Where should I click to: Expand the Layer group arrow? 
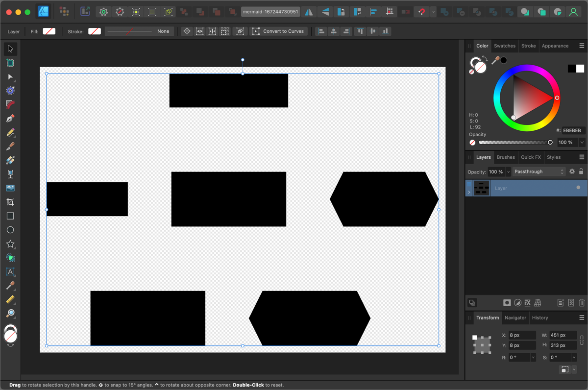pyautogui.click(x=469, y=192)
